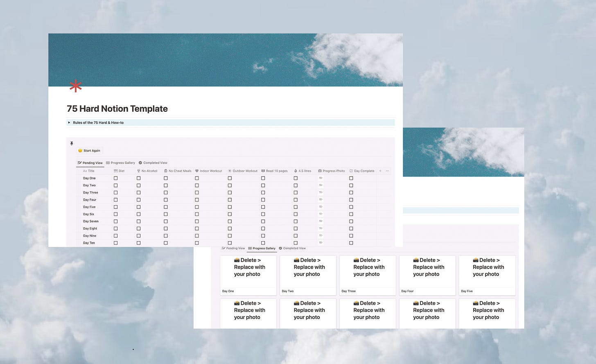Open the Day Four gallery card

pos(427,275)
